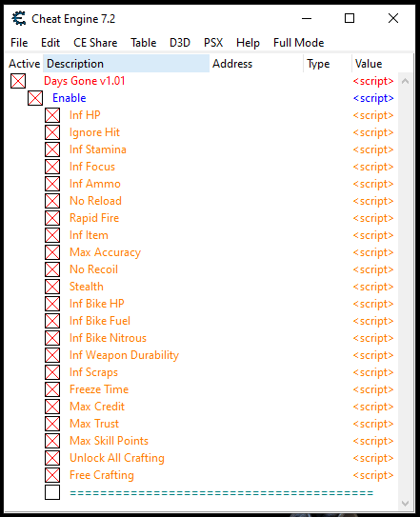Select the Max Skill Points entry
420x517 pixels.
pyautogui.click(x=109, y=441)
